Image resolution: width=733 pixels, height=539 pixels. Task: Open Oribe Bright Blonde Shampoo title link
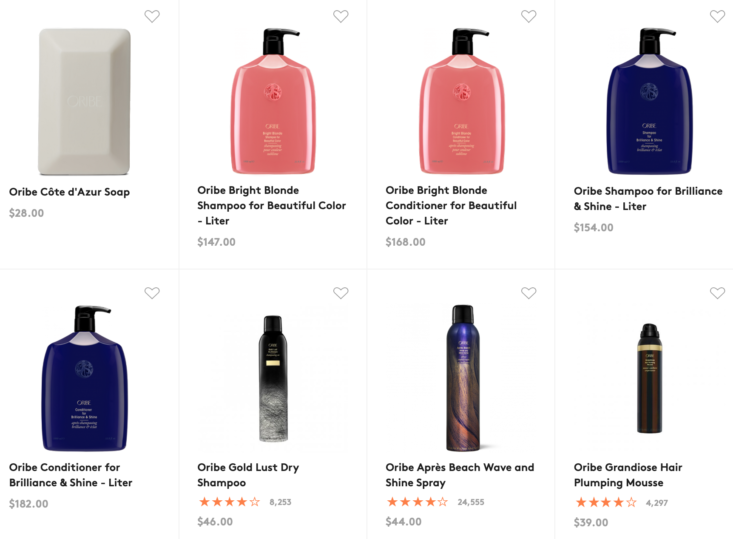(272, 205)
